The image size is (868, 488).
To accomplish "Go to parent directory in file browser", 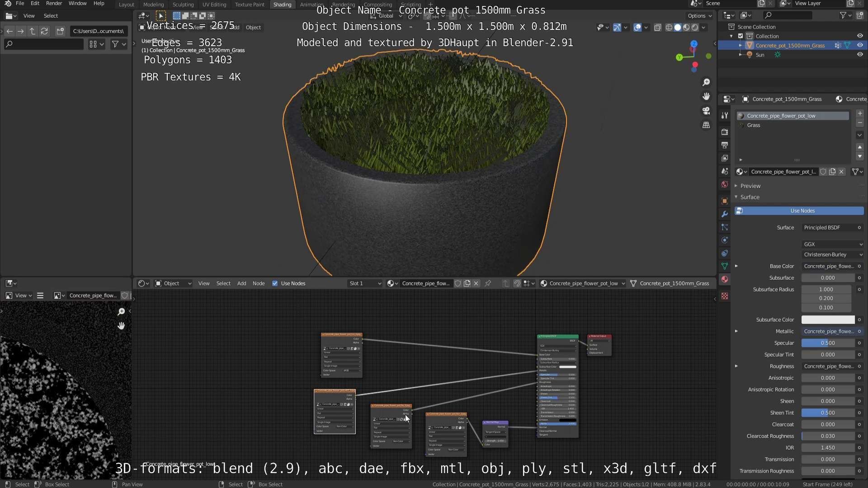I will [33, 31].
